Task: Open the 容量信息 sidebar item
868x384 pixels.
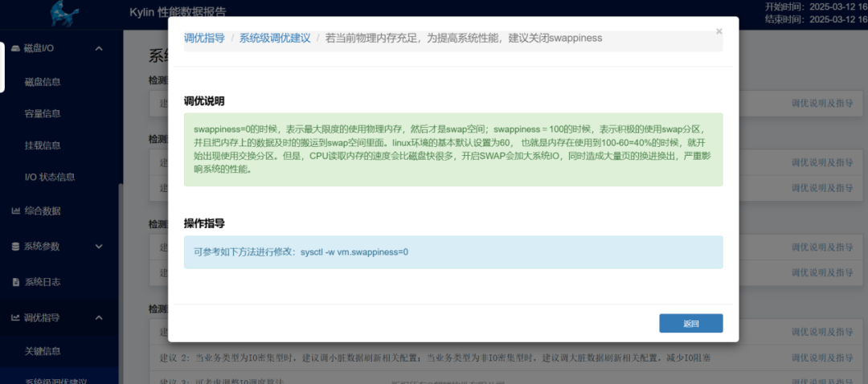Action: 43,113
